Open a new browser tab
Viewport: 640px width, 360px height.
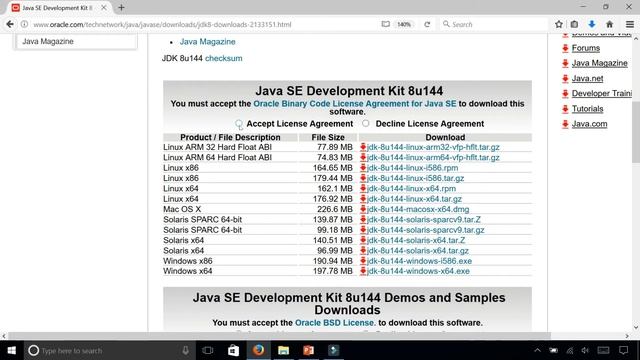pos(121,7)
